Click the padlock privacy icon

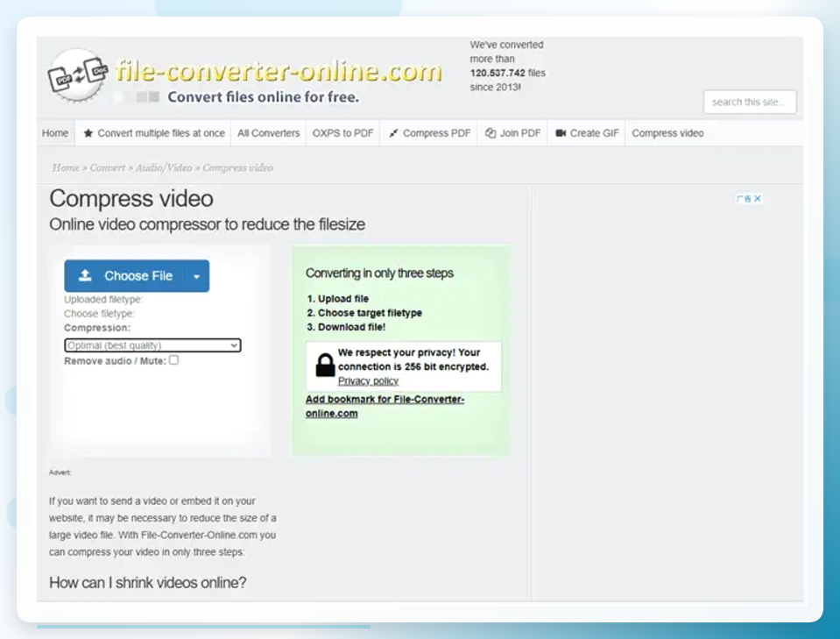[x=325, y=365]
